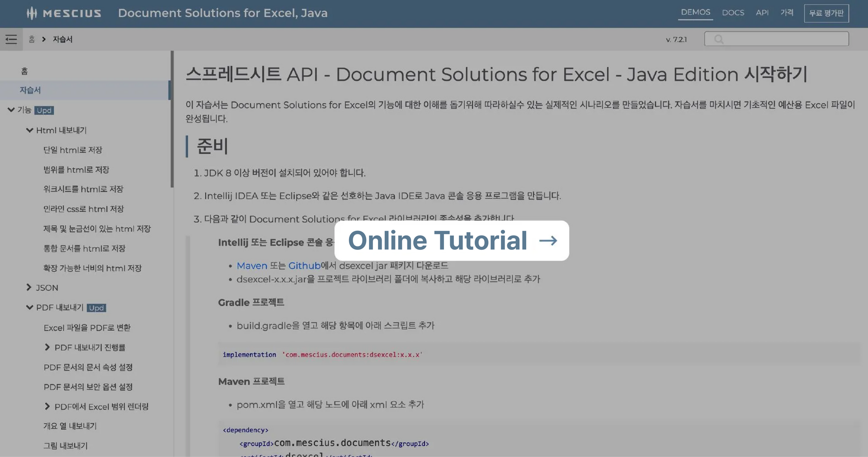Open 범위를 html로 저장 demo
868x457 pixels.
click(x=76, y=170)
